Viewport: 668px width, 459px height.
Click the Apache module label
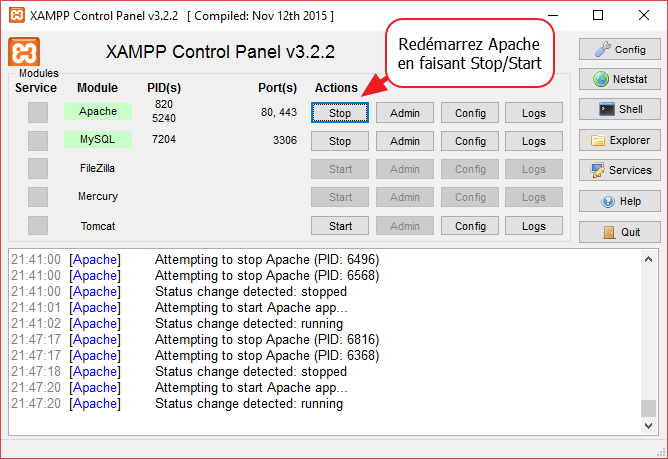pyautogui.click(x=98, y=111)
